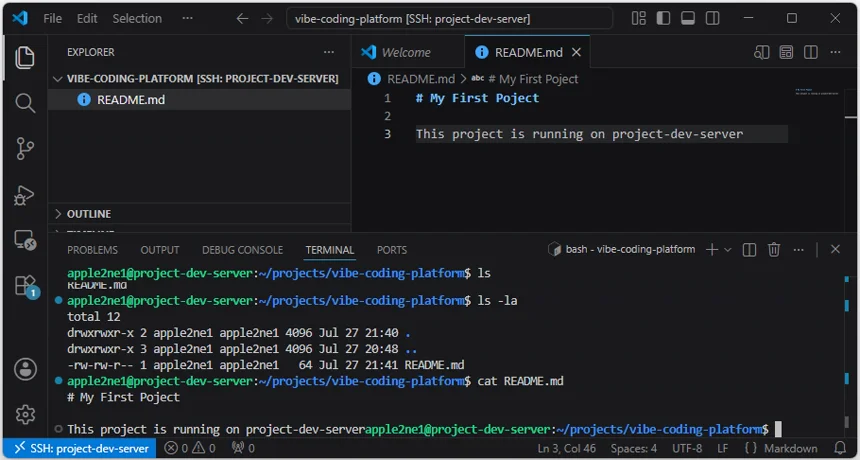This screenshot has height=460, width=860.
Task: Open Remote Explorer view
Action: pos(25,240)
